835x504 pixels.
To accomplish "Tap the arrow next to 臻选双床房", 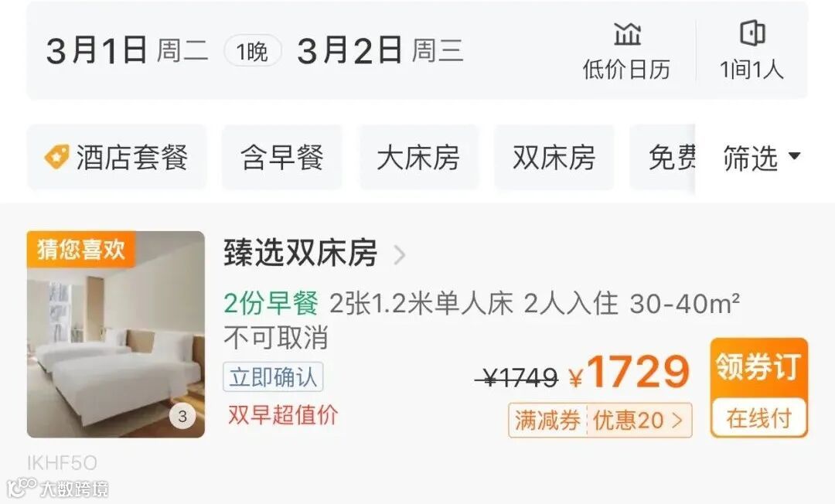I will pos(400,254).
